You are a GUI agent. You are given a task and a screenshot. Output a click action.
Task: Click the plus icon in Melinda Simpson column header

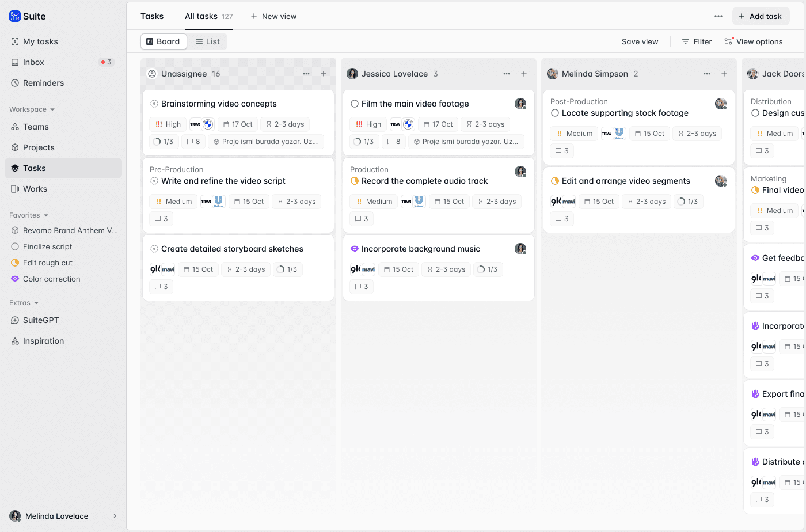coord(724,74)
